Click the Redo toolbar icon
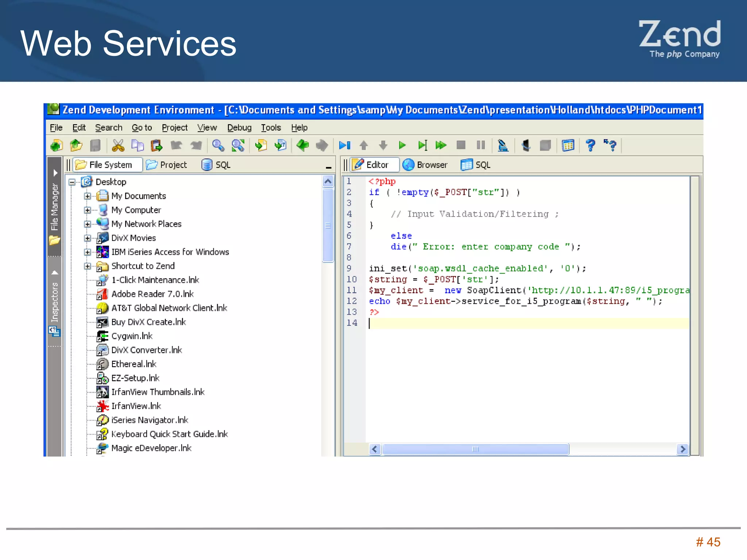 (x=196, y=146)
